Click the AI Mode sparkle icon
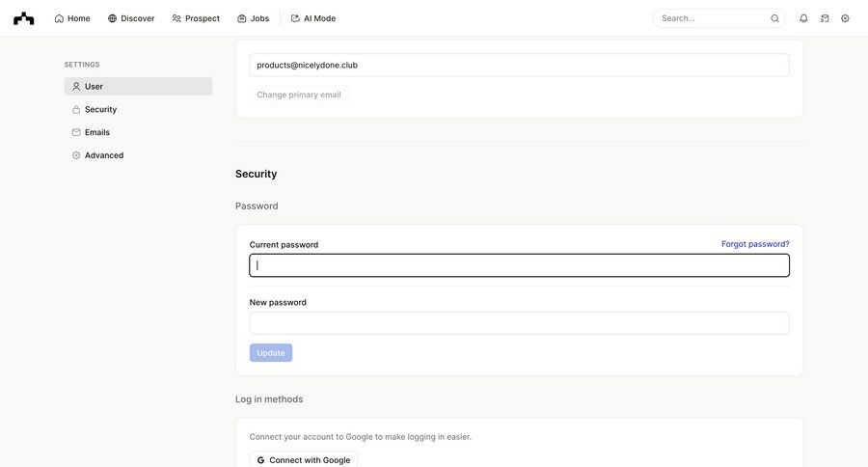The height and width of the screenshot is (467, 868). 296,18
